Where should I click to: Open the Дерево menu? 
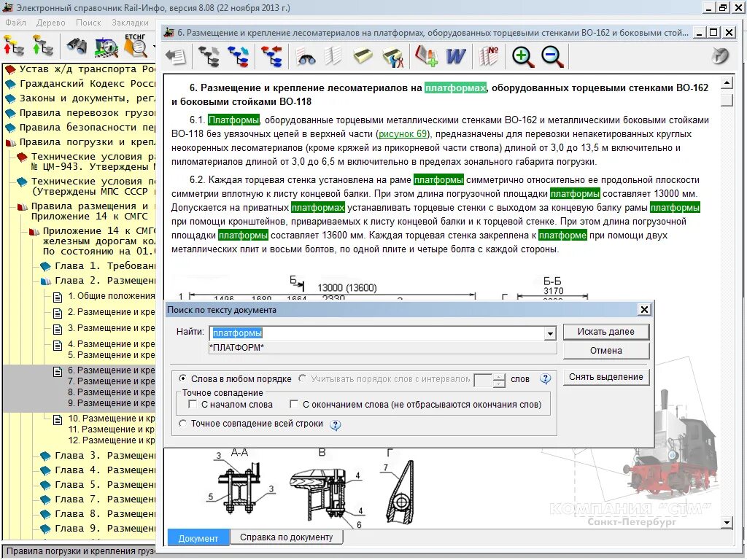point(50,23)
